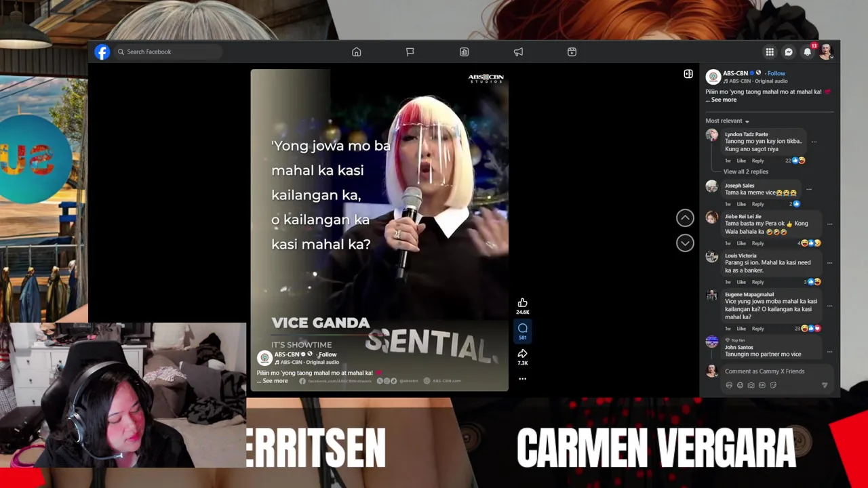The image size is (868, 488).
Task: Click the Search Facebook field
Action: [167, 52]
